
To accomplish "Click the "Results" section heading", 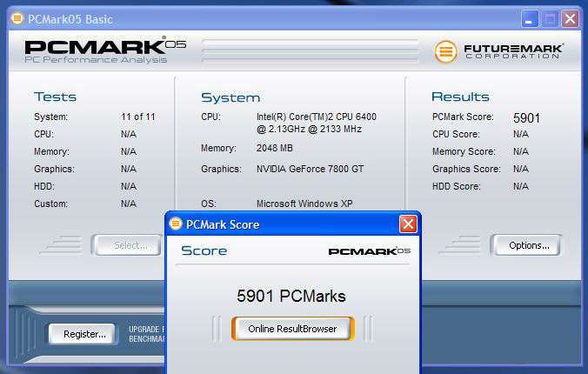I will tap(460, 97).
